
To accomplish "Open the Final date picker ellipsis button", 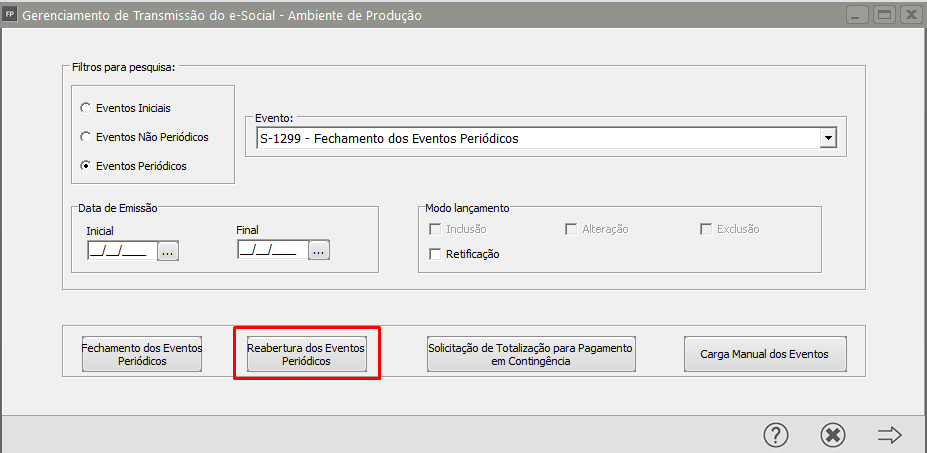I will pyautogui.click(x=319, y=251).
